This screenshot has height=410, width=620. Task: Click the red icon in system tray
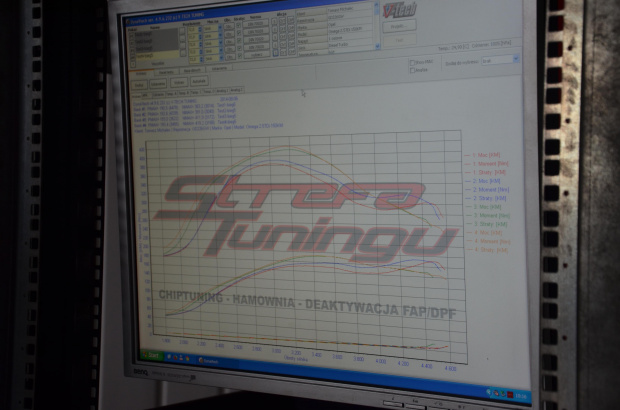510,395
